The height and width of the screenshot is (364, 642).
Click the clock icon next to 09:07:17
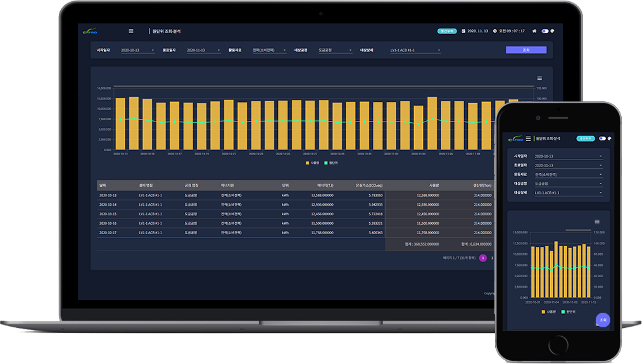point(494,31)
